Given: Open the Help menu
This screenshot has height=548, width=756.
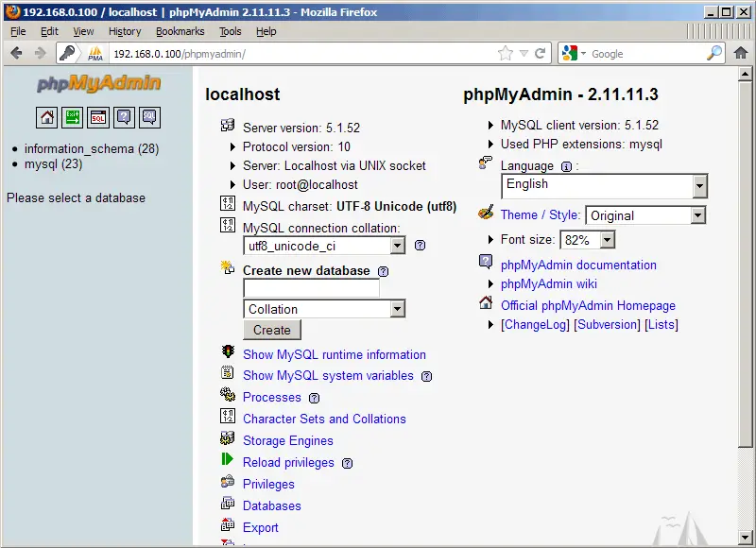Looking at the screenshot, I should [266, 31].
